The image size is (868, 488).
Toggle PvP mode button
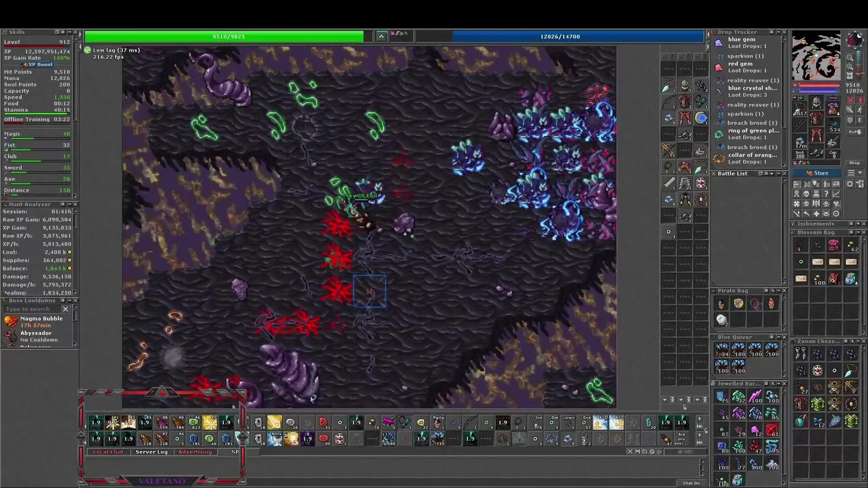pos(855,131)
